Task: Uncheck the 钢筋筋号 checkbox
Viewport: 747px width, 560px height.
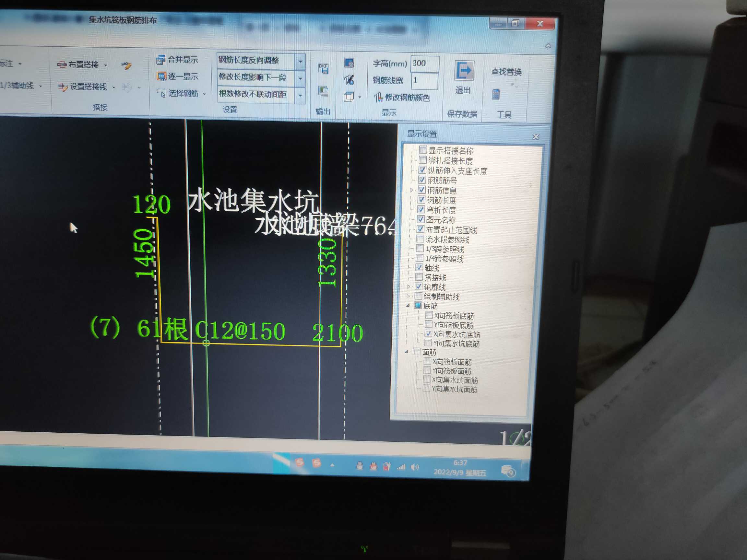Action: click(422, 180)
